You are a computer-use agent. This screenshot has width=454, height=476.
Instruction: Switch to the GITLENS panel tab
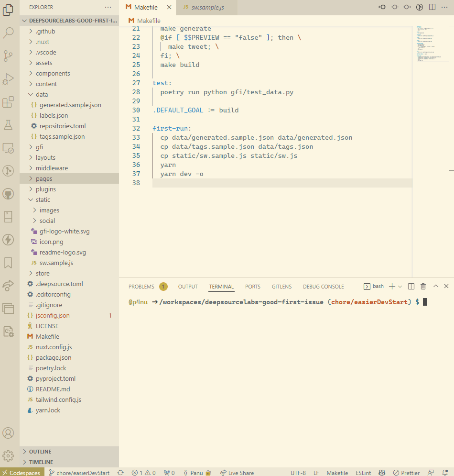tap(281, 287)
